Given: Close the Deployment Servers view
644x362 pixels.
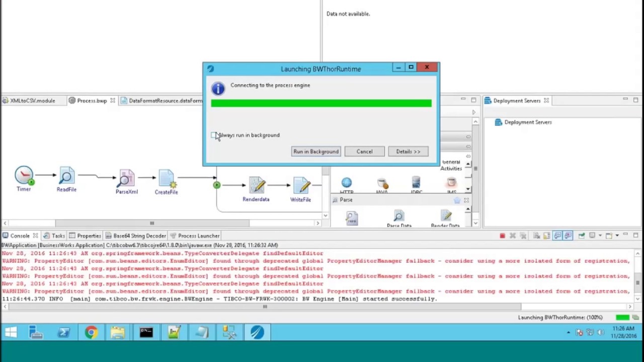Looking at the screenshot, I should (546, 101).
